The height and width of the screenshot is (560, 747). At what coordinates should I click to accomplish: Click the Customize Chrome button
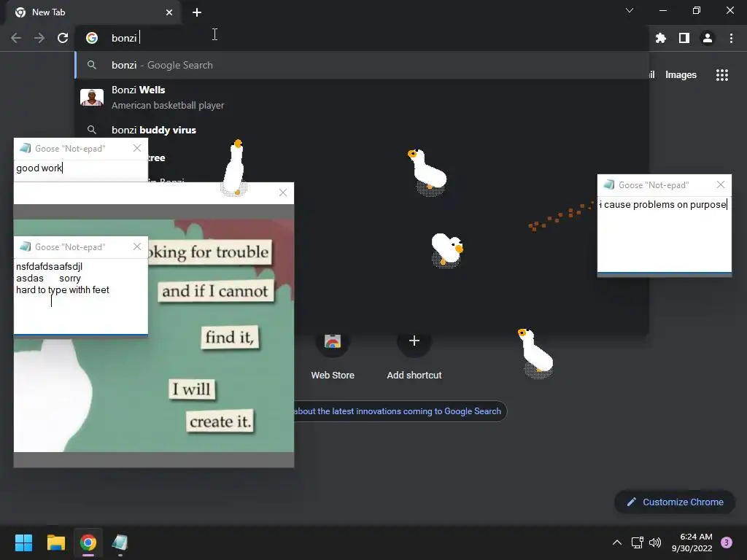pos(675,502)
